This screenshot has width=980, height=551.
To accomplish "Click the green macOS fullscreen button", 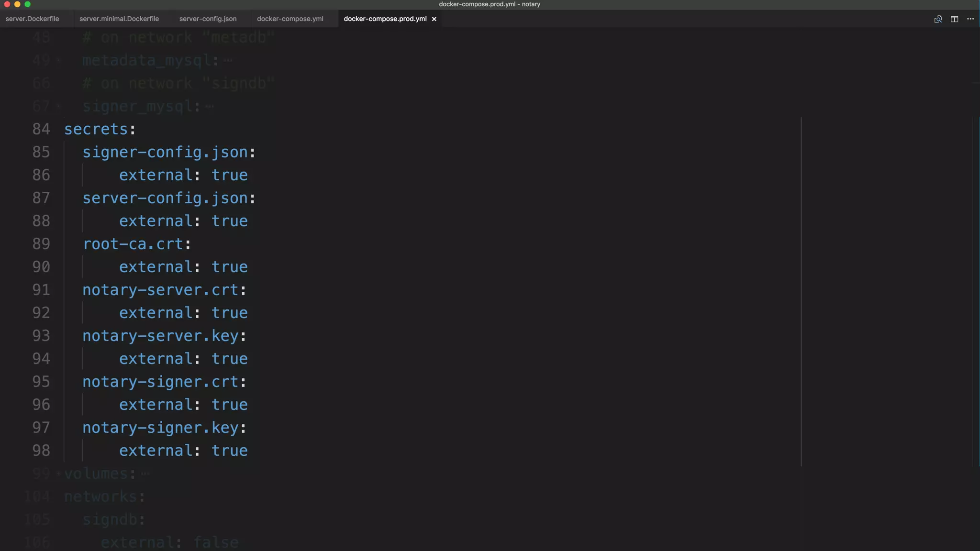I will pos(28,4).
